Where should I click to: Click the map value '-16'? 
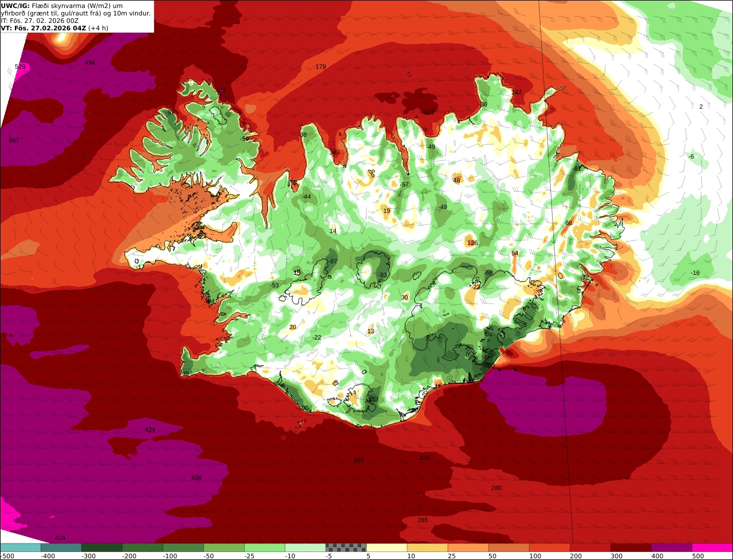695,273
